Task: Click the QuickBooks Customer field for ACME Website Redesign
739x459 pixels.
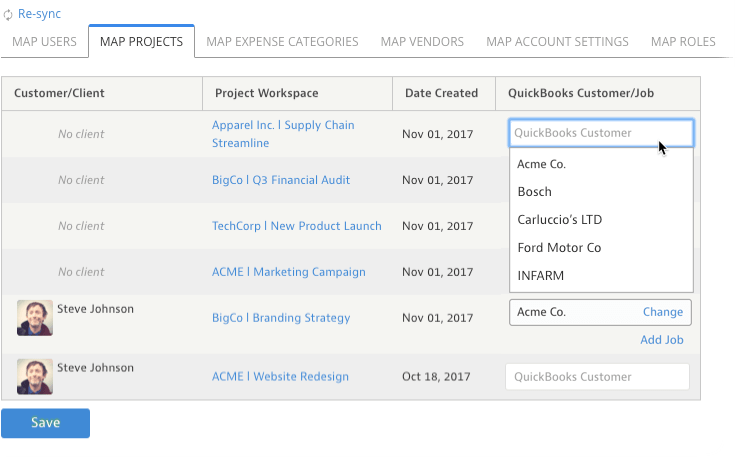Action: click(597, 377)
